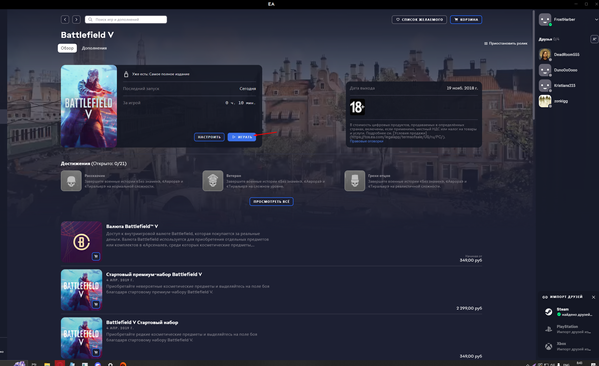Open friend DeadRoom avatar

[545, 55]
